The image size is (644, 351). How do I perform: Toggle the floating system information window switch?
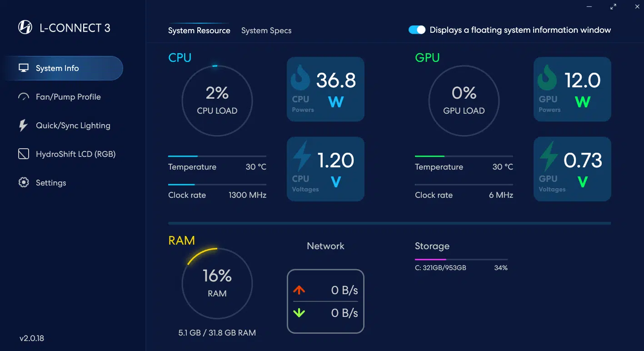tap(417, 30)
